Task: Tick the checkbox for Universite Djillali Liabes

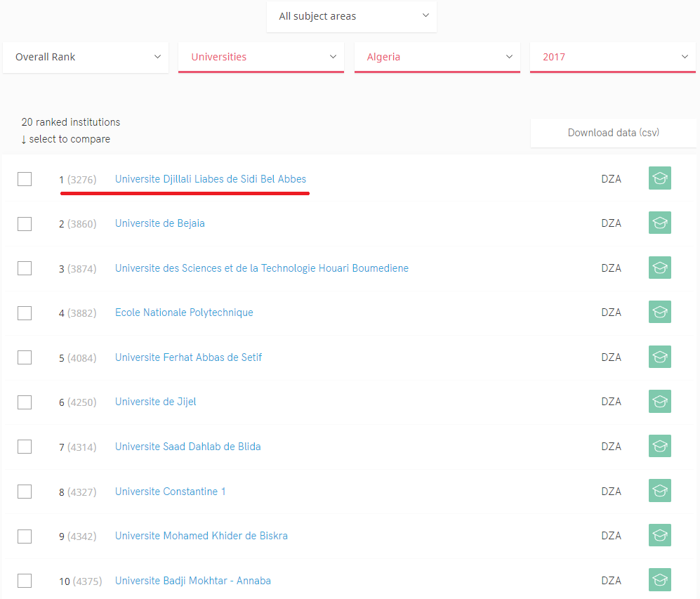Action: [x=25, y=179]
